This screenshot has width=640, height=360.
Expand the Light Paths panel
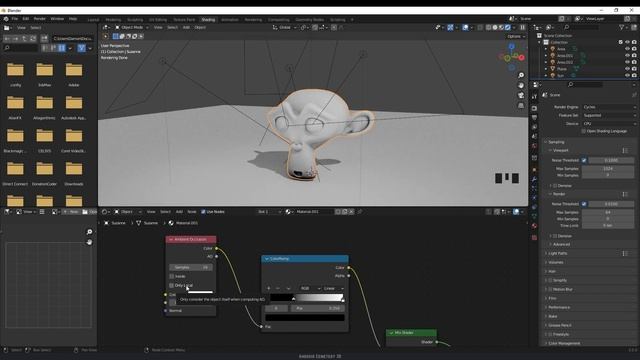tap(558, 253)
